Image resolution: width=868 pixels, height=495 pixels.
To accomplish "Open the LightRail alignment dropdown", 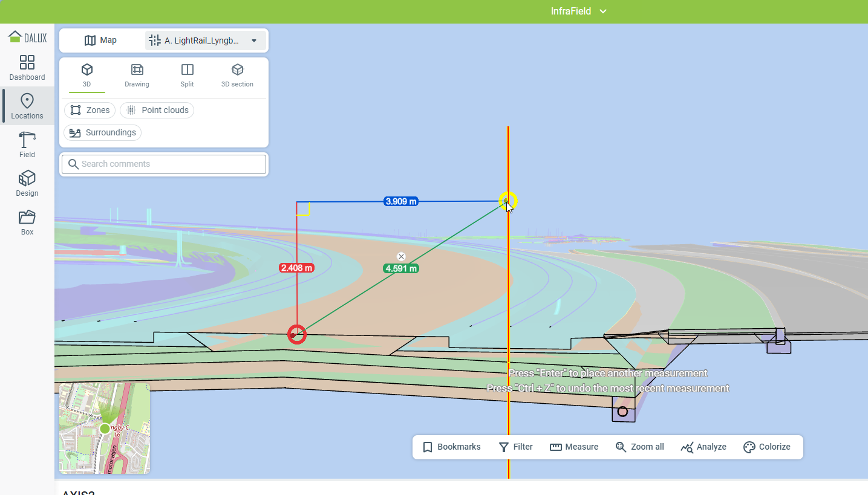I will pyautogui.click(x=206, y=40).
